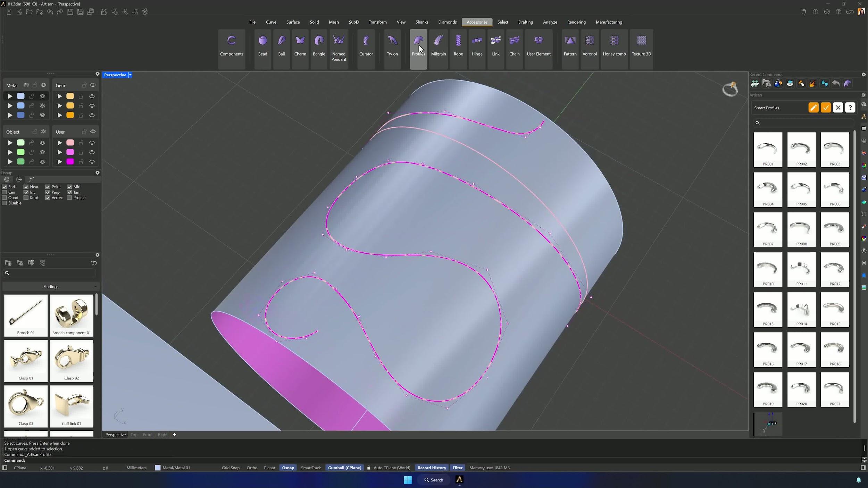The height and width of the screenshot is (488, 868).
Task: Open the Shanks menu tab
Action: pyautogui.click(x=422, y=22)
